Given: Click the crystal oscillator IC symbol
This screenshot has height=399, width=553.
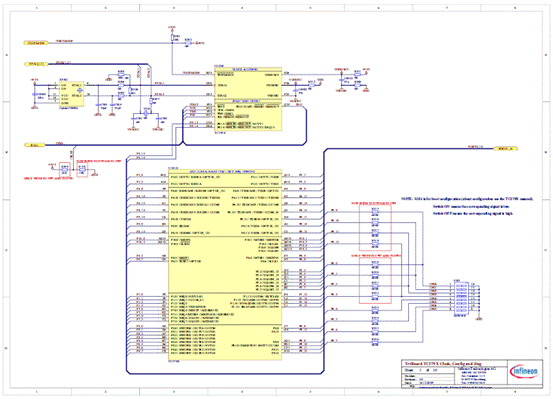Looking at the screenshot, I should pyautogui.click(x=72, y=94).
